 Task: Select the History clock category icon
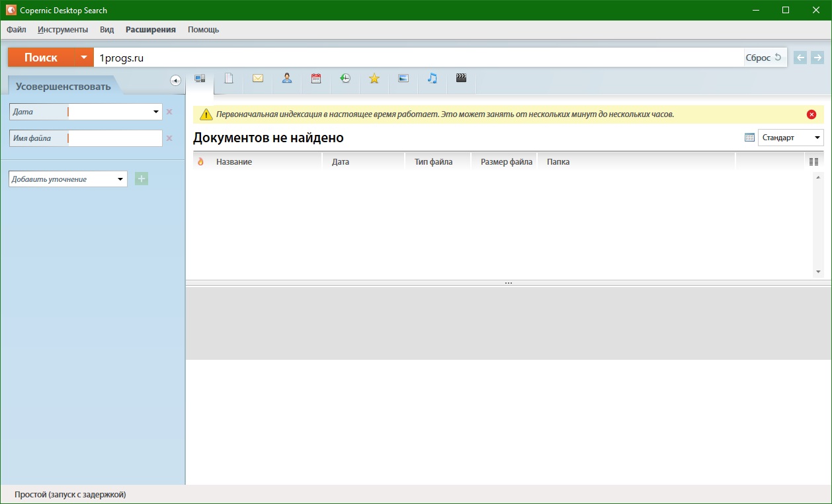[345, 78]
